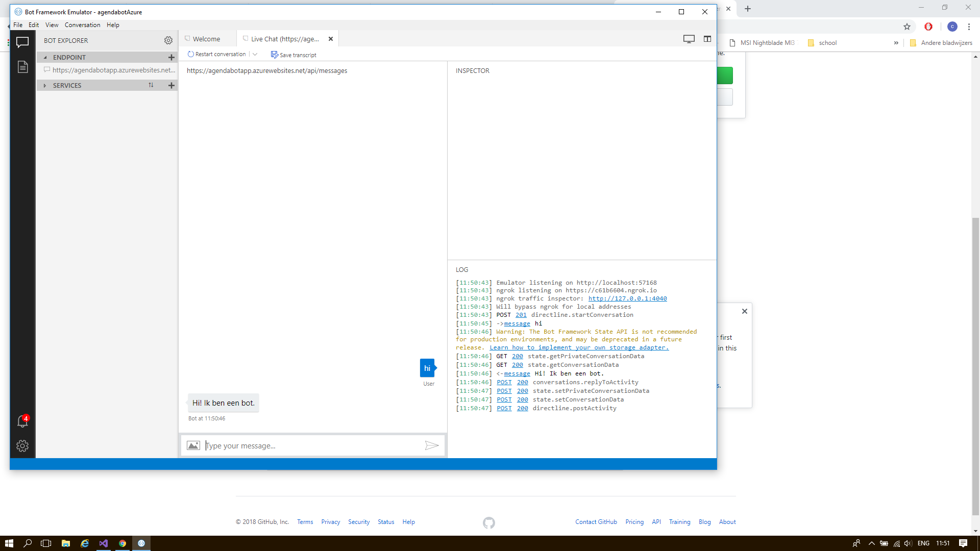
Task: Open the View menu
Action: (x=52, y=24)
